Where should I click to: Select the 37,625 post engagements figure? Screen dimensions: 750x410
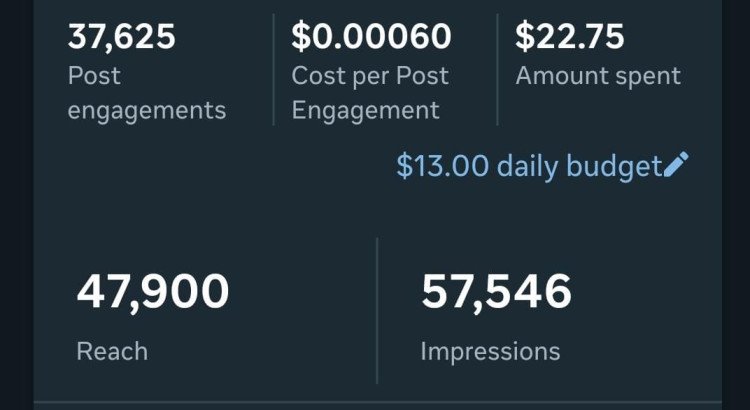[121, 37]
